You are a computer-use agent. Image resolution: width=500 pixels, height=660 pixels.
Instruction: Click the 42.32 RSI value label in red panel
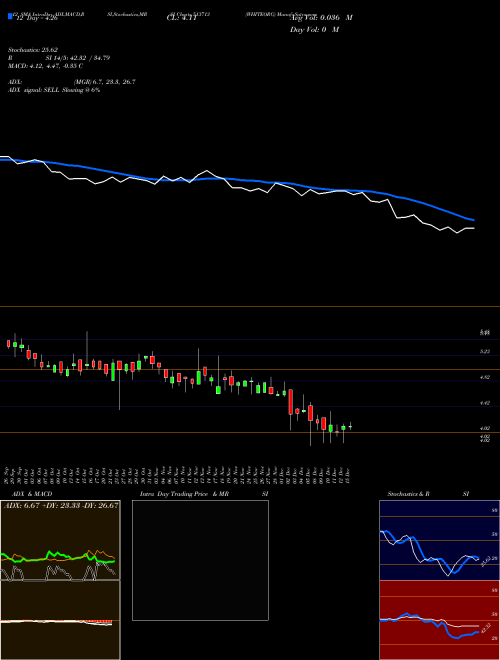[485, 628]
